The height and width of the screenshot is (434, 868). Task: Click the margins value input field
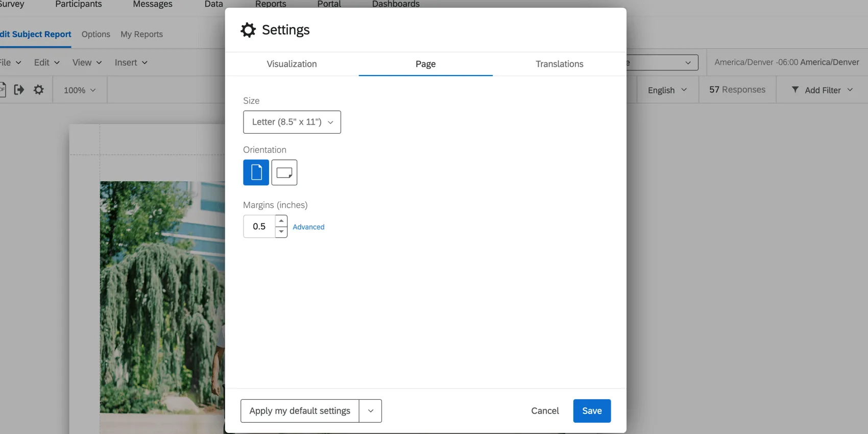click(x=259, y=226)
